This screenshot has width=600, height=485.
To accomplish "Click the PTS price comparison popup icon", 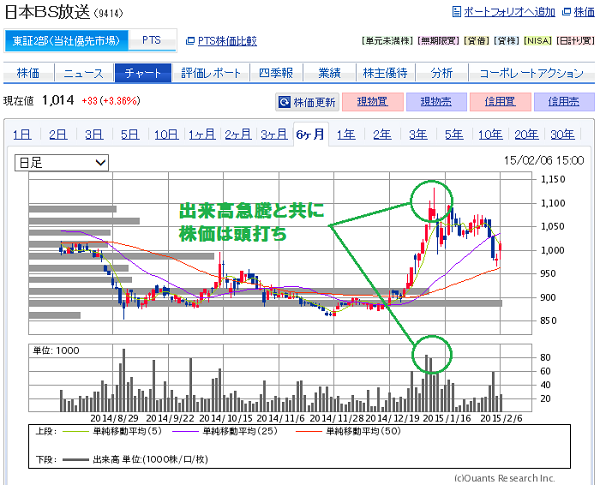I will tap(190, 41).
